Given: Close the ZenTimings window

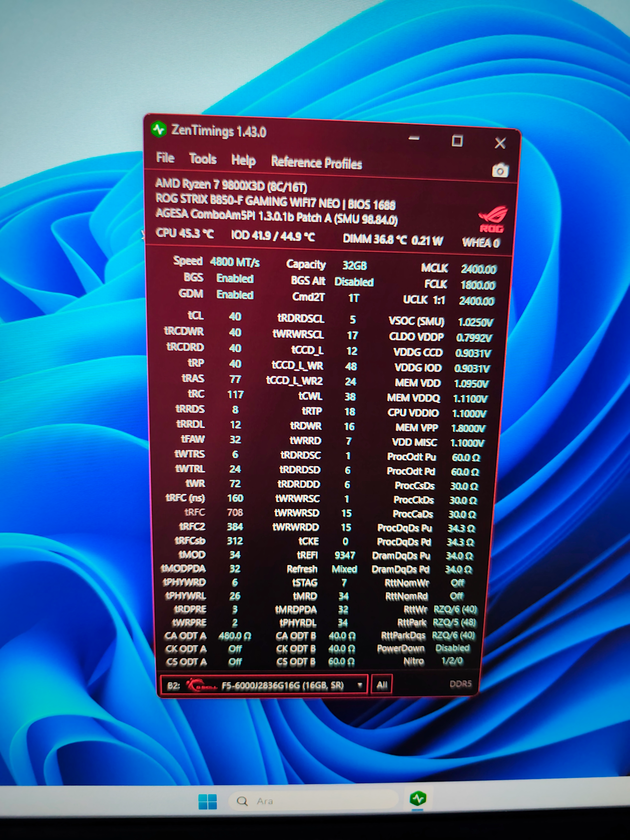Looking at the screenshot, I should tap(500, 143).
